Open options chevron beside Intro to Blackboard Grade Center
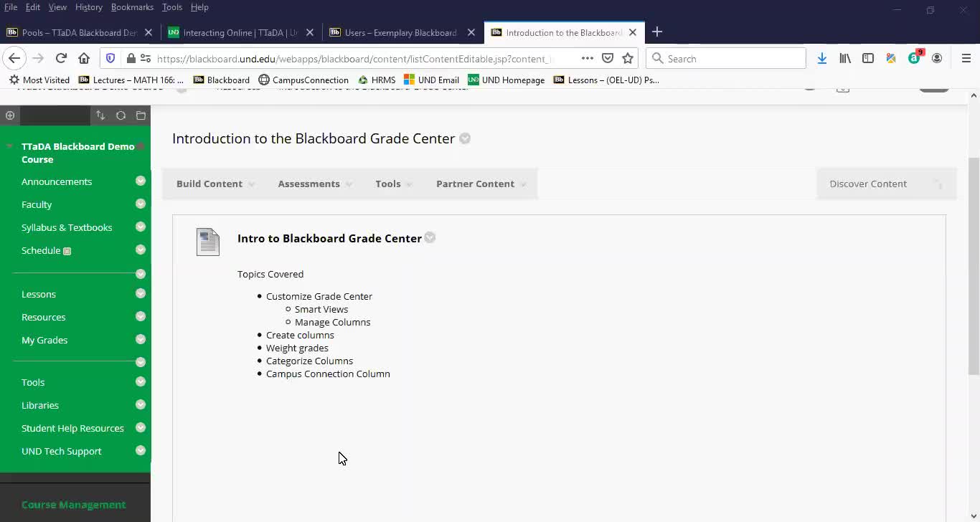 coord(430,238)
